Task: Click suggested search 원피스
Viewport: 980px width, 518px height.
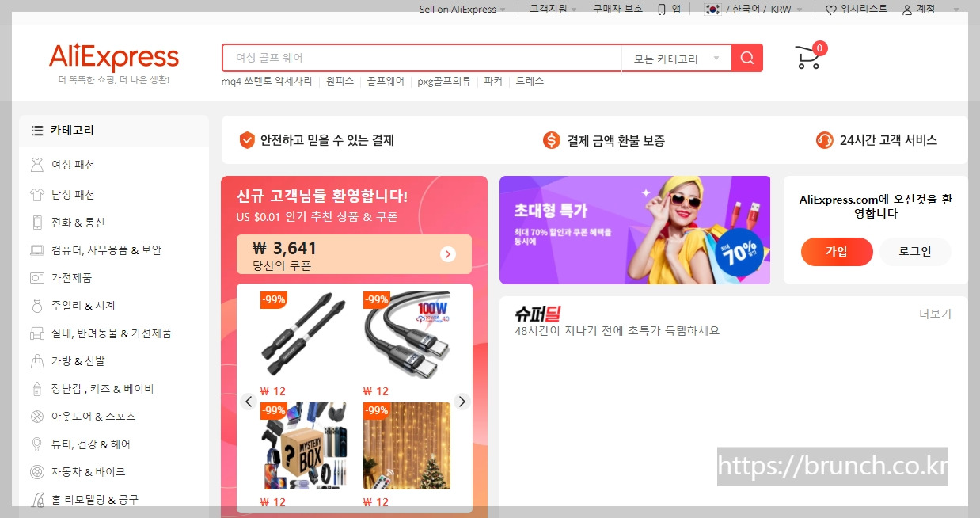Action: (340, 81)
